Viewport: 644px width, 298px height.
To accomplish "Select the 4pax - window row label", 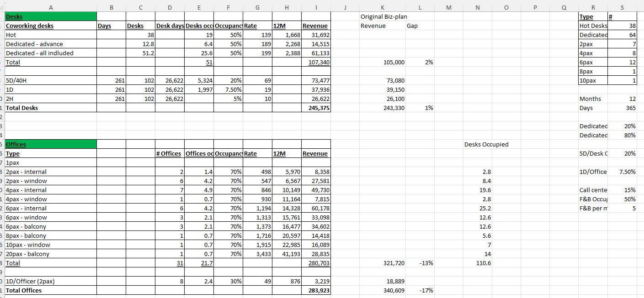I will (x=51, y=199).
